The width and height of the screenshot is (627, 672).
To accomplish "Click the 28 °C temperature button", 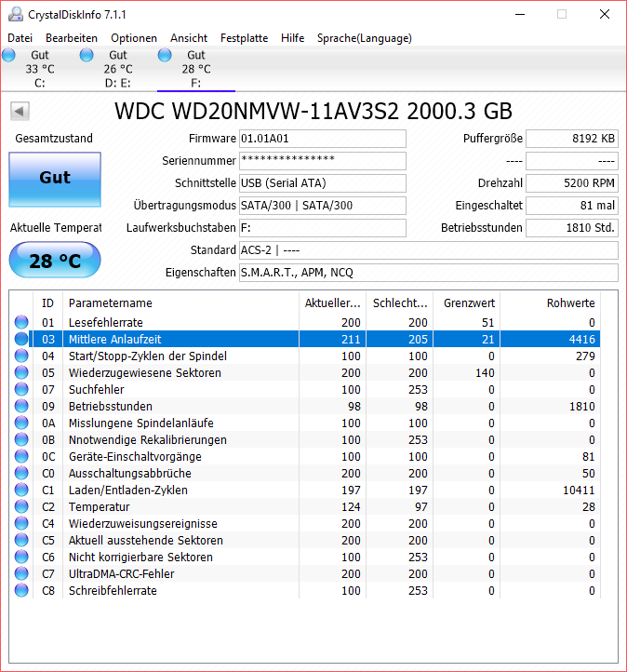I will point(55,260).
